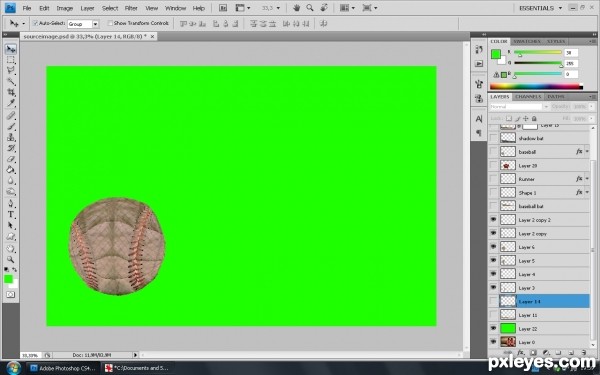Click the R color slider in Color panel
The height and width of the screenshot is (375, 600).
coord(538,52)
